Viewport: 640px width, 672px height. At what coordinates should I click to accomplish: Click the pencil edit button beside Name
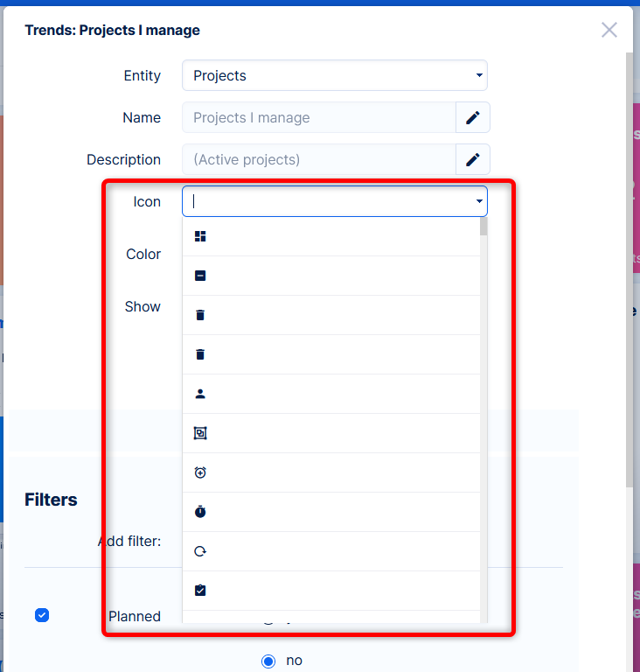tap(473, 117)
